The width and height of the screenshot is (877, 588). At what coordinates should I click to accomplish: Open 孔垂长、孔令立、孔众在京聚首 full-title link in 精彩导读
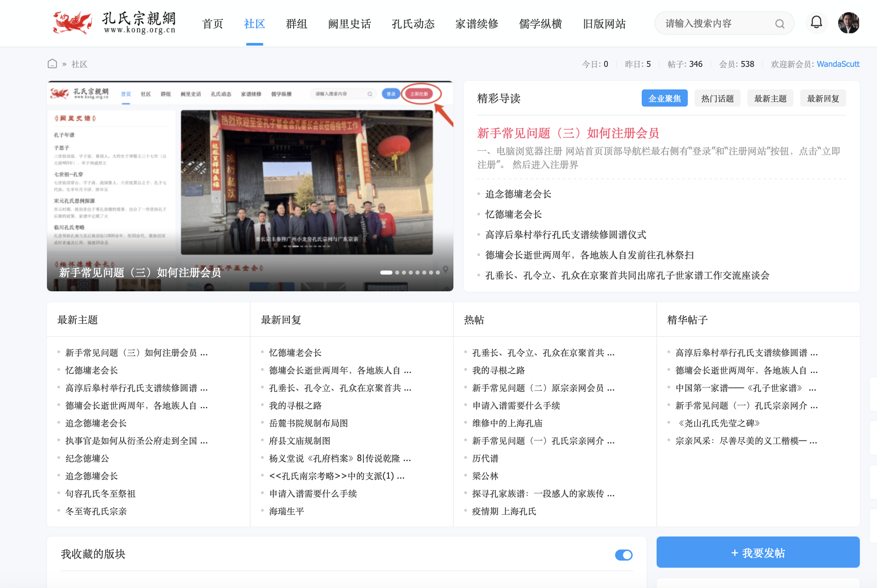627,275
